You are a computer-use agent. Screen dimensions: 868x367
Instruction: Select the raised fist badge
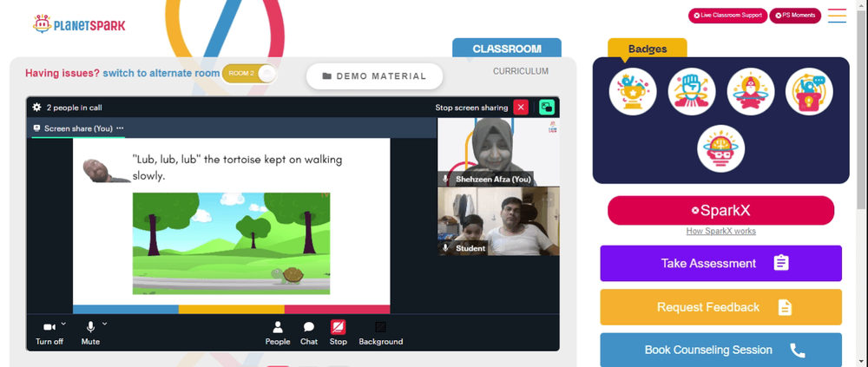coord(692,91)
